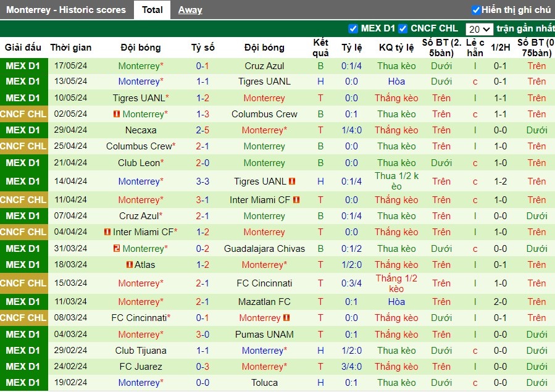Click handicap 0:3/4 on FC Cincinnati row
This screenshot has height=392, width=555.
351,283
